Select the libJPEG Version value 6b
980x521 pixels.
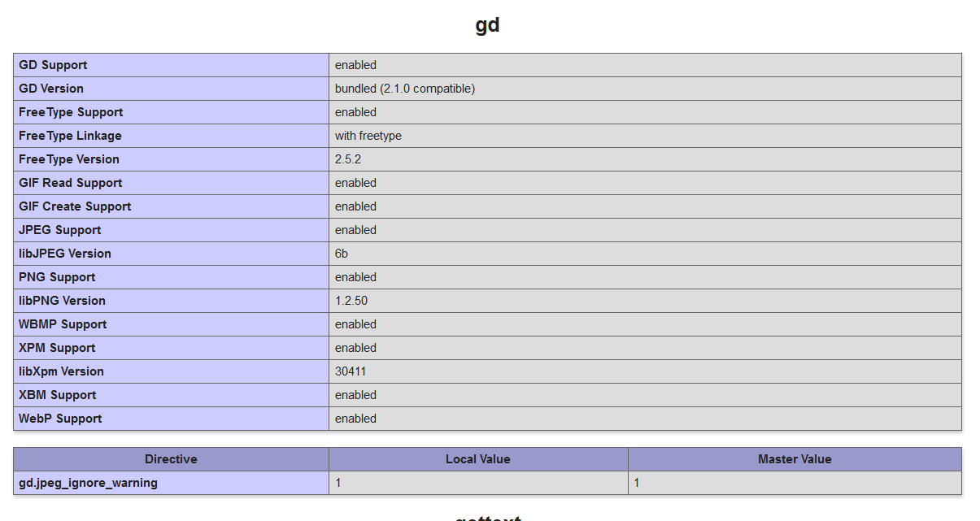339,254
